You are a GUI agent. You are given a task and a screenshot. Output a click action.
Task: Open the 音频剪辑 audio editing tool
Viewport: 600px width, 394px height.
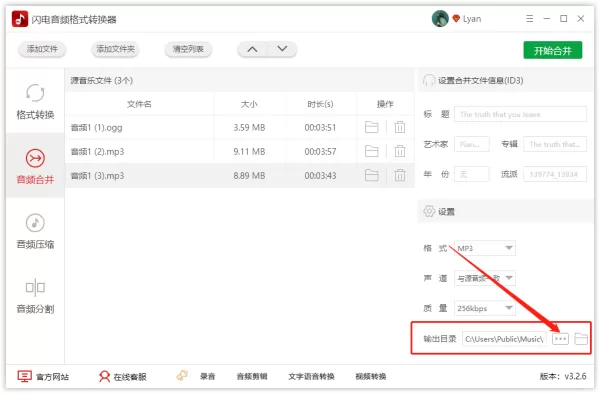pyautogui.click(x=252, y=376)
